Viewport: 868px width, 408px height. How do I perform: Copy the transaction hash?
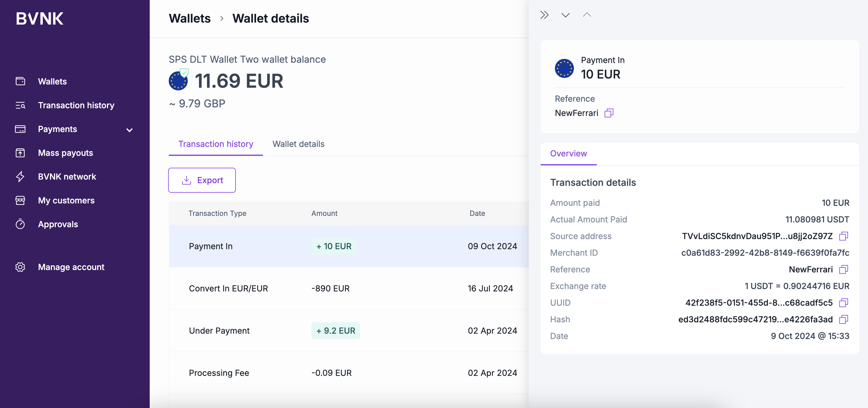[843, 319]
